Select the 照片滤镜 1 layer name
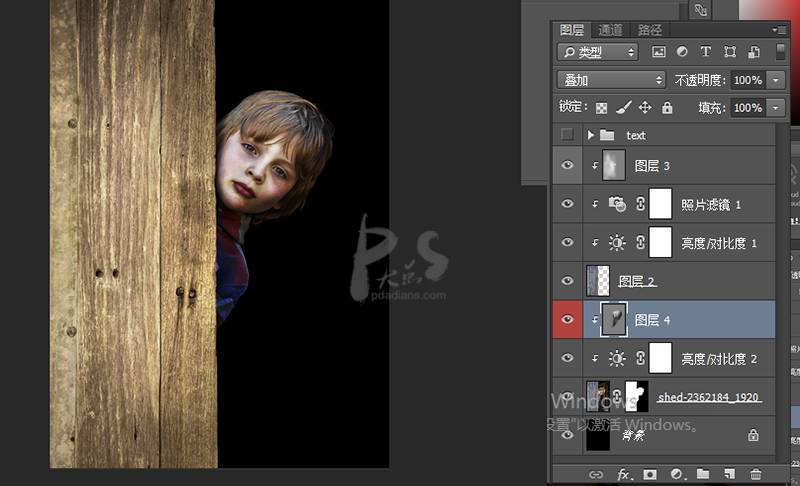This screenshot has width=800, height=486. pyautogui.click(x=711, y=204)
